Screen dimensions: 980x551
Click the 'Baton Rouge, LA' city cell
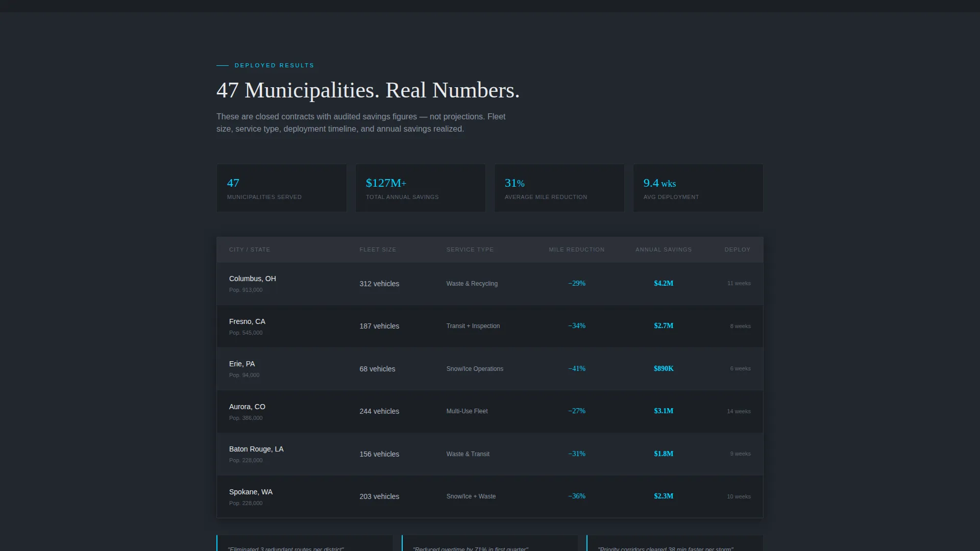click(x=256, y=449)
